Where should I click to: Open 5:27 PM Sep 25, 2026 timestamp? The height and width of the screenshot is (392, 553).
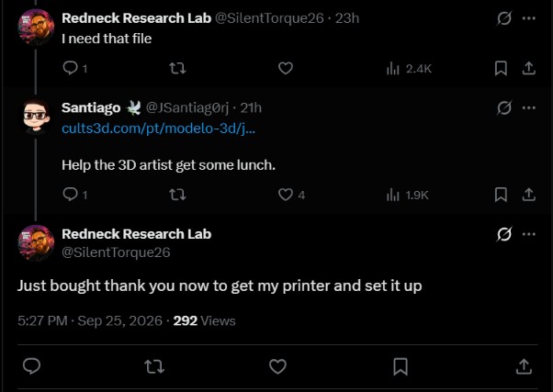click(90, 320)
